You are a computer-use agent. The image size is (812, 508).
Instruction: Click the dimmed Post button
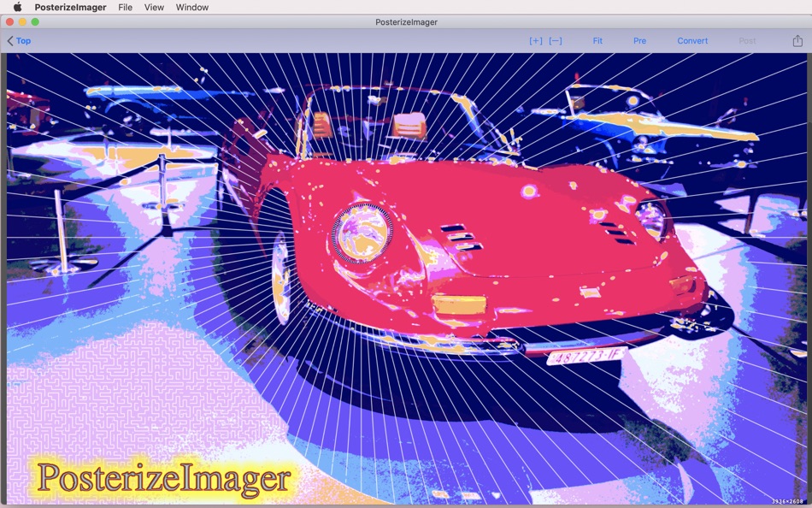(x=747, y=40)
